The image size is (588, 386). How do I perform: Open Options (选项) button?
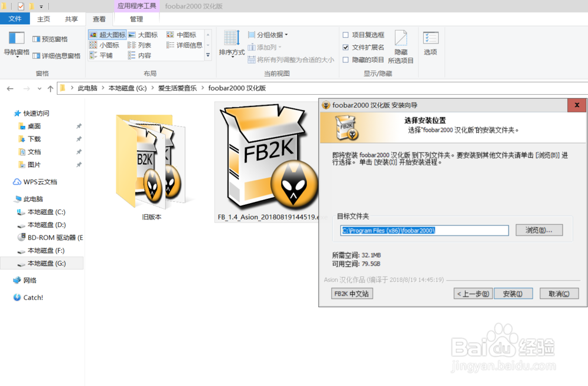(x=430, y=44)
